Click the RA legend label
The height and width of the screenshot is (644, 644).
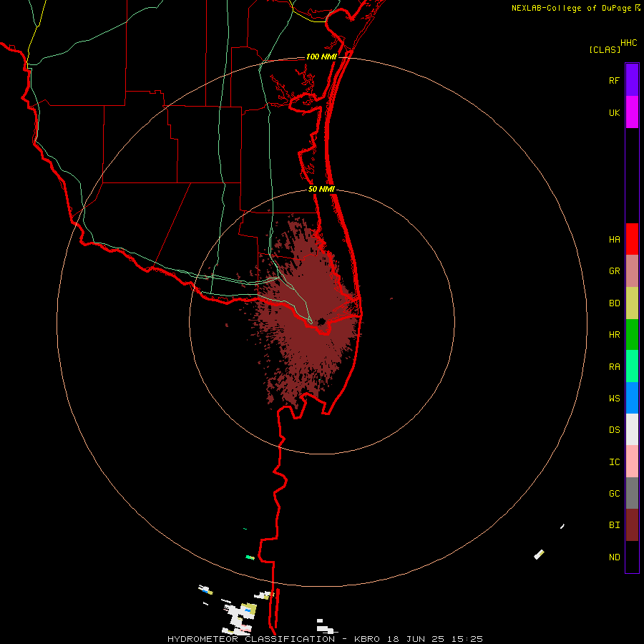pos(614,367)
